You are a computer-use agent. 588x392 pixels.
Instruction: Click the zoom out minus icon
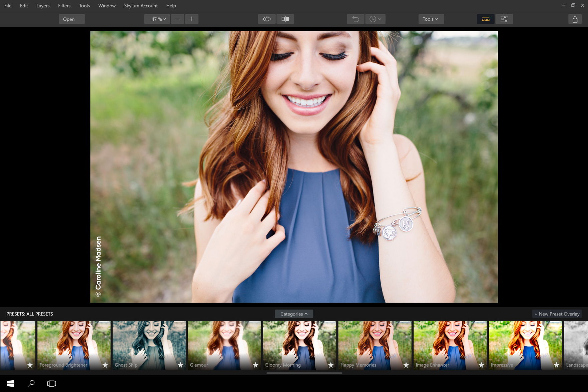[177, 19]
